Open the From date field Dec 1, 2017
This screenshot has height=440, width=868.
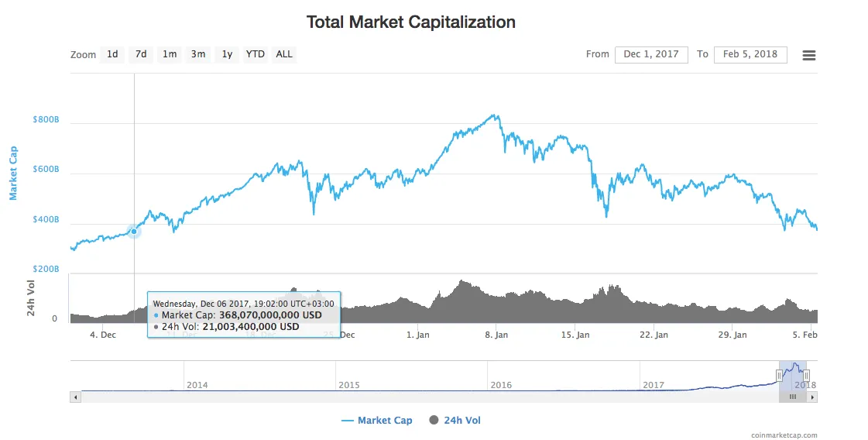point(651,54)
